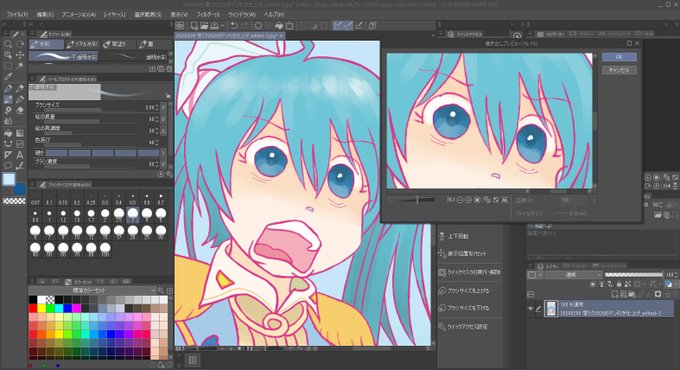The image size is (680, 370).
Task: Select the active Brush tool
Action: point(8,99)
